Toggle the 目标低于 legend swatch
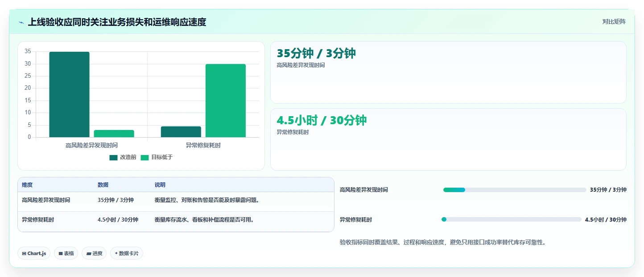The width and height of the screenshot is (644, 277). click(145, 157)
